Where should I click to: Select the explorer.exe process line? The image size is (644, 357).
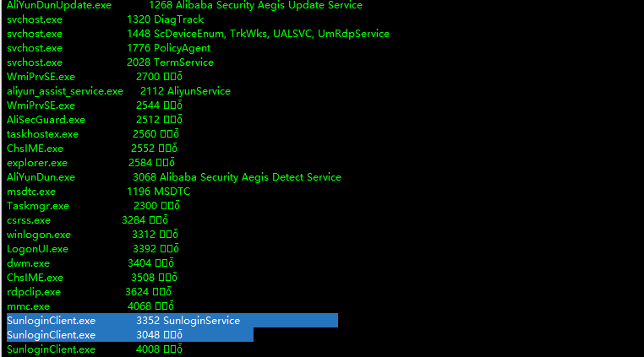click(90, 163)
